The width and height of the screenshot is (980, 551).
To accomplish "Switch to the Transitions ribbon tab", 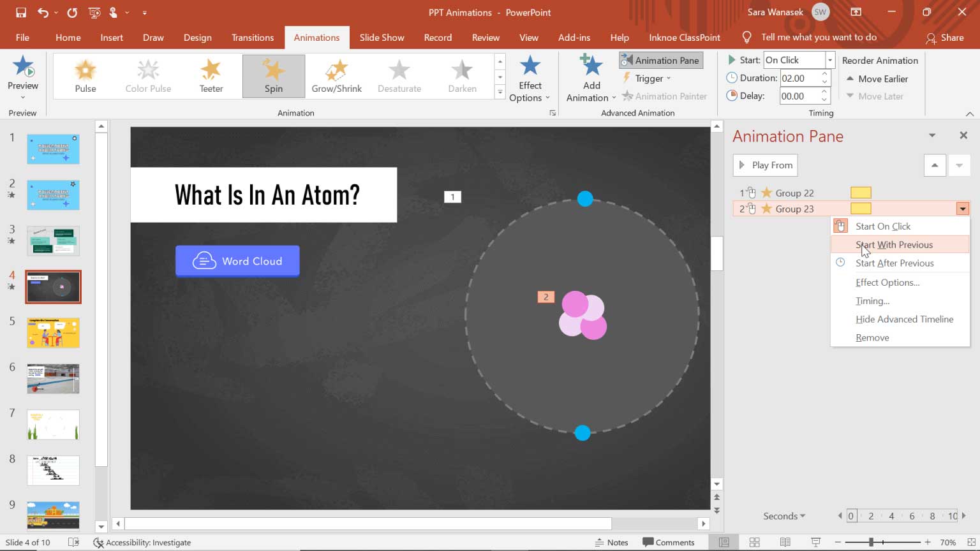I will 253,37.
